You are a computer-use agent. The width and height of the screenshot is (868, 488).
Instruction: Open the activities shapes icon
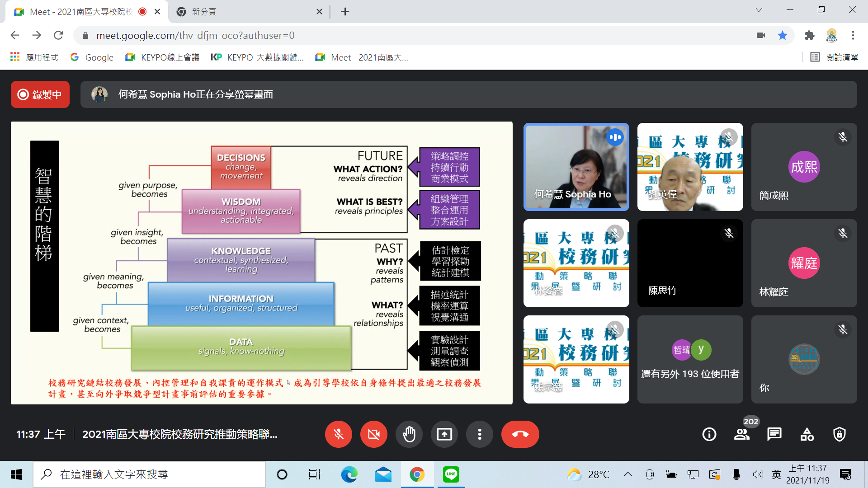click(x=807, y=435)
